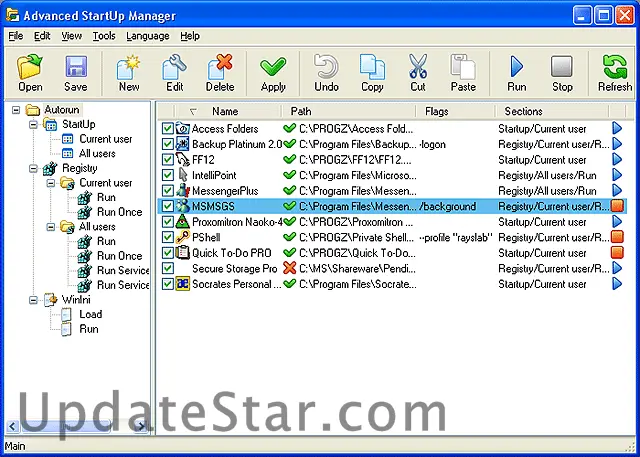Select All users under StartUp
Image resolution: width=640 pixels, height=457 pixels.
coord(97,154)
